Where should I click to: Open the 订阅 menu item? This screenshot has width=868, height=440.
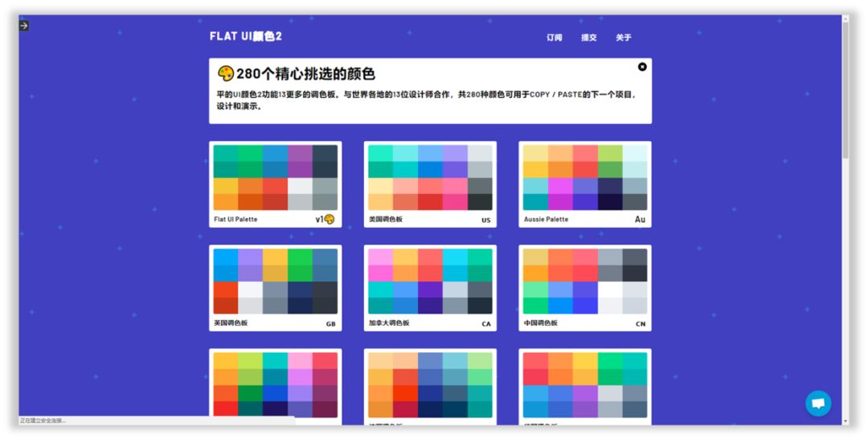tap(554, 38)
